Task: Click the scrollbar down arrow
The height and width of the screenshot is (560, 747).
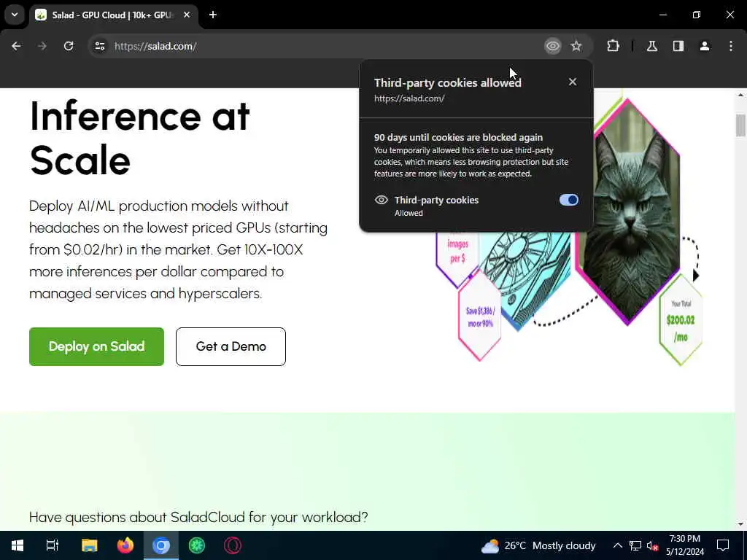Action: click(x=740, y=524)
